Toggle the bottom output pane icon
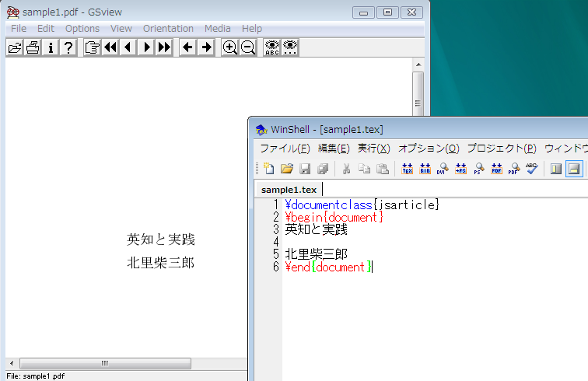 click(x=574, y=169)
